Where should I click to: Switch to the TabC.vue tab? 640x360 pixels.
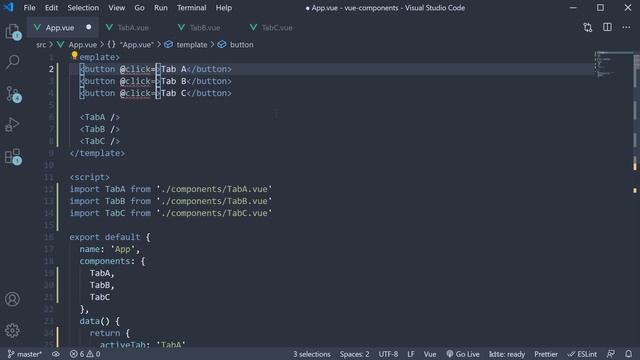tap(277, 28)
